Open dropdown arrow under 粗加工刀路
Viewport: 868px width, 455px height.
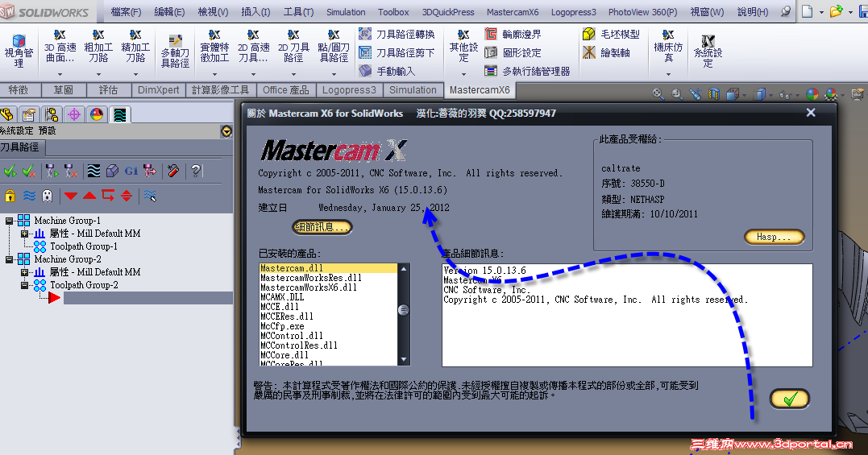point(98,74)
